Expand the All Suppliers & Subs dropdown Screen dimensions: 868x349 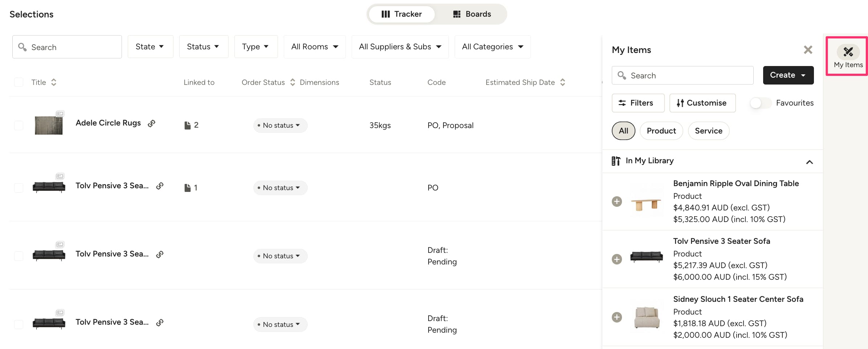pos(400,47)
